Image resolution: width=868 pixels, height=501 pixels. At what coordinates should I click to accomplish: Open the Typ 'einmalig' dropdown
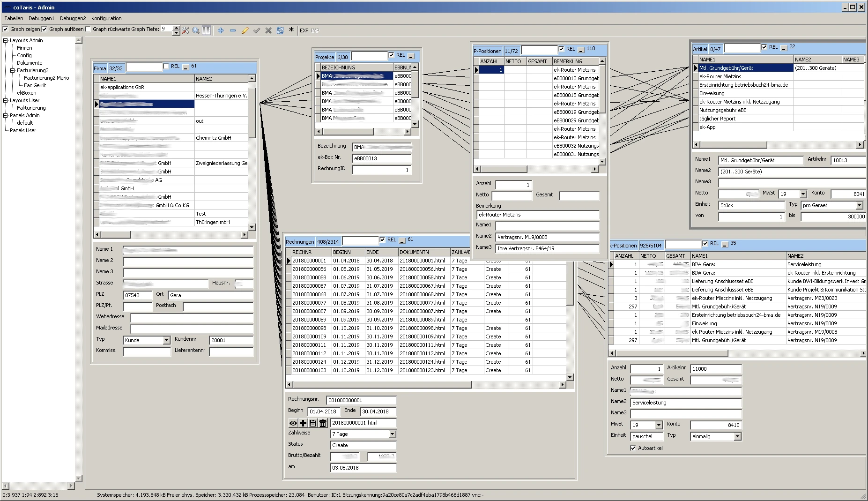pos(737,436)
